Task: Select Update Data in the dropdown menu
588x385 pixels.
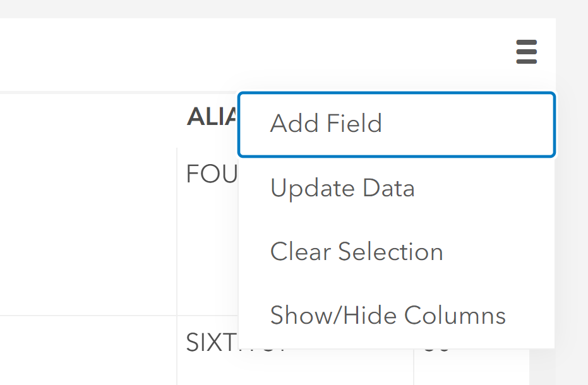Action: 342,187
